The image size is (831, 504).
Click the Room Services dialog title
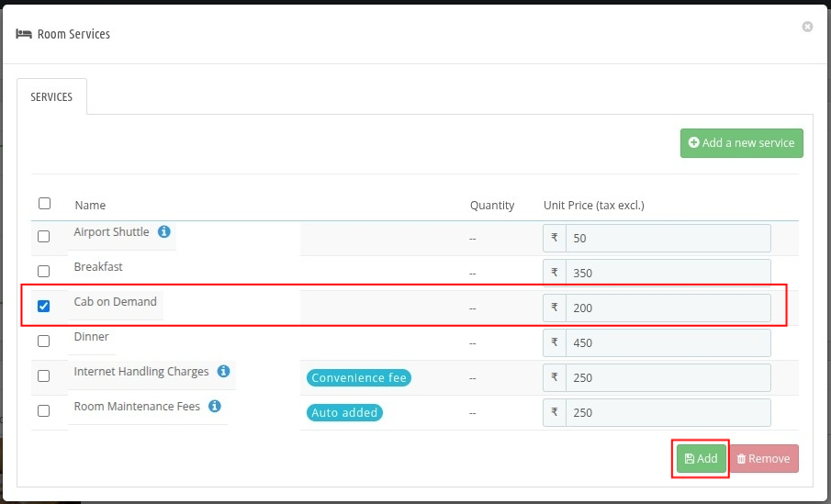click(x=73, y=34)
